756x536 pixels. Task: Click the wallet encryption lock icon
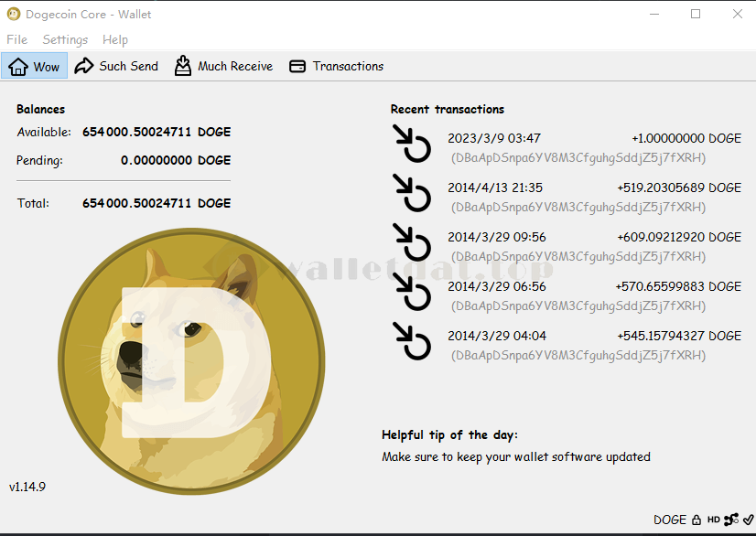(x=697, y=520)
